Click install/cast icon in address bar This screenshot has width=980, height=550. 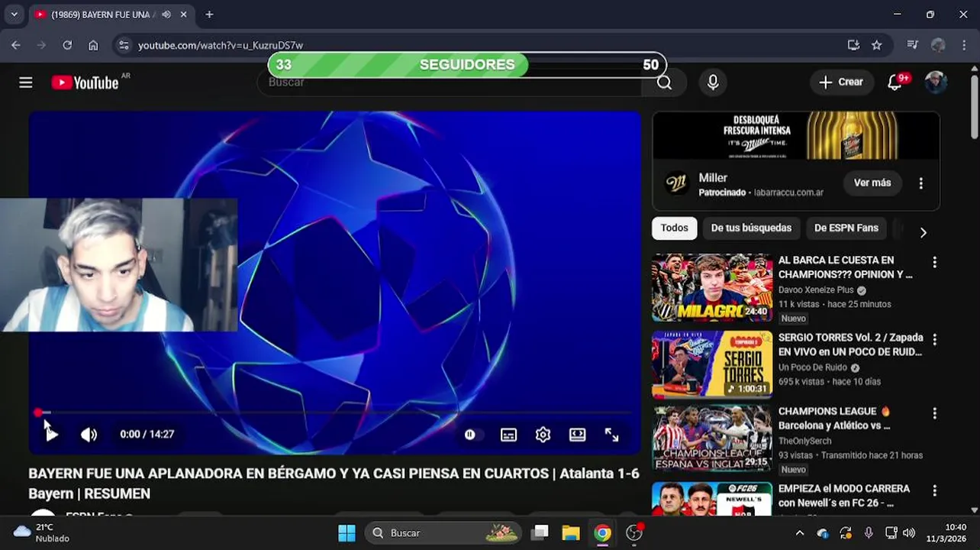click(x=853, y=45)
